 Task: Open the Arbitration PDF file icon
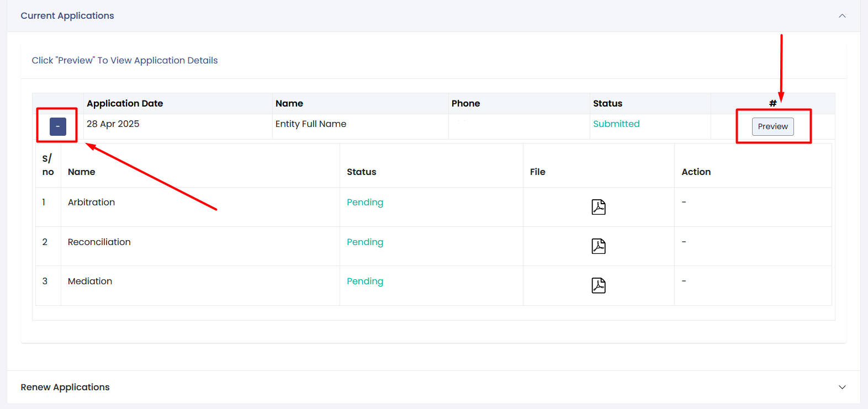(599, 207)
